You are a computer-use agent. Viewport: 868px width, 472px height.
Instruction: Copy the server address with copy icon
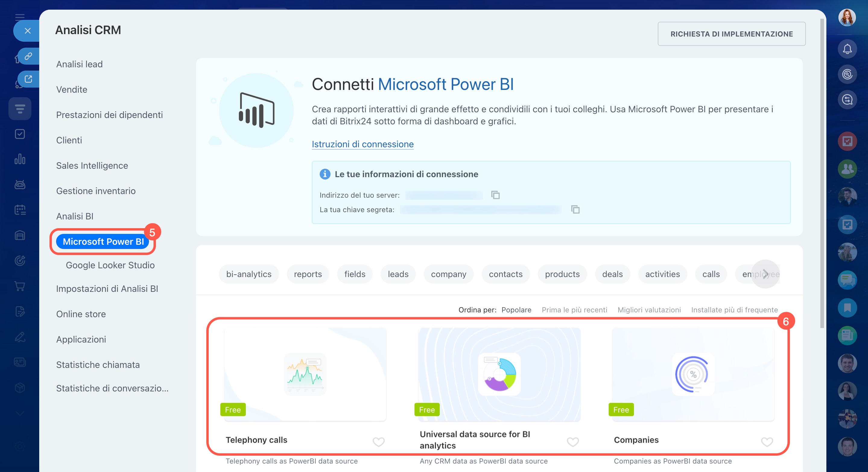point(495,195)
